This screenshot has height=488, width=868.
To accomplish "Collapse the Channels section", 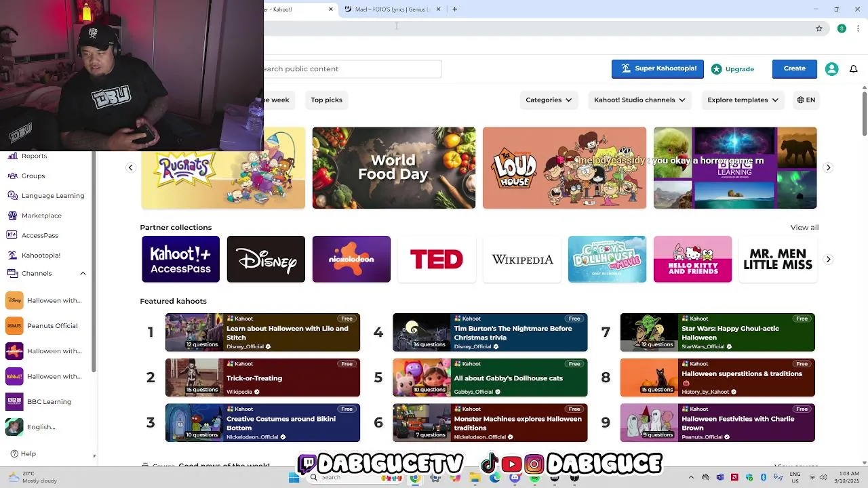I will [83, 274].
